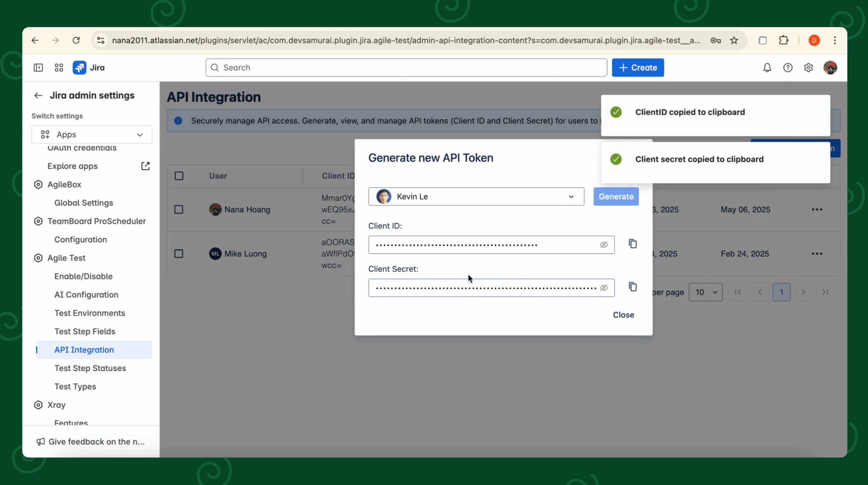Open the Help question mark icon
The image size is (868, 485).
pyautogui.click(x=788, y=67)
